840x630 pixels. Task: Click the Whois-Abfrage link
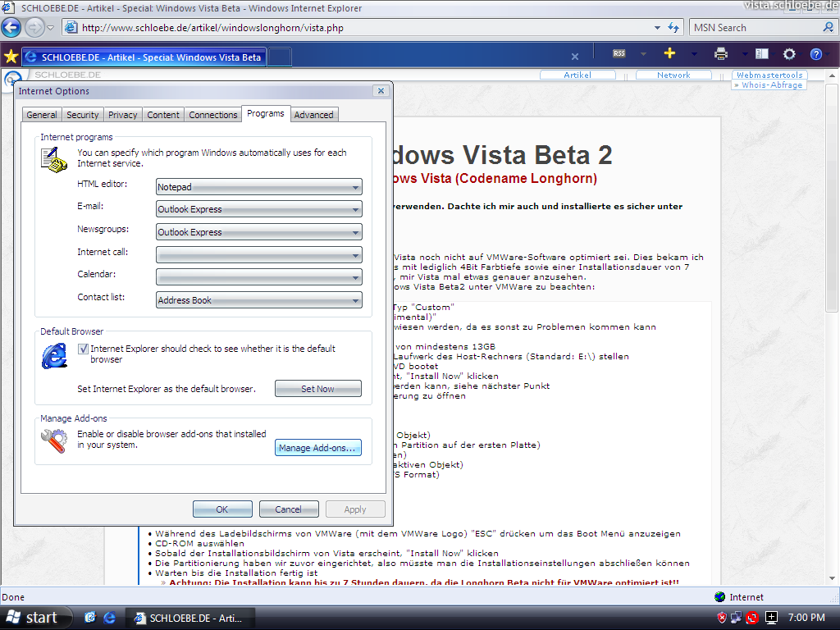pyautogui.click(x=768, y=84)
